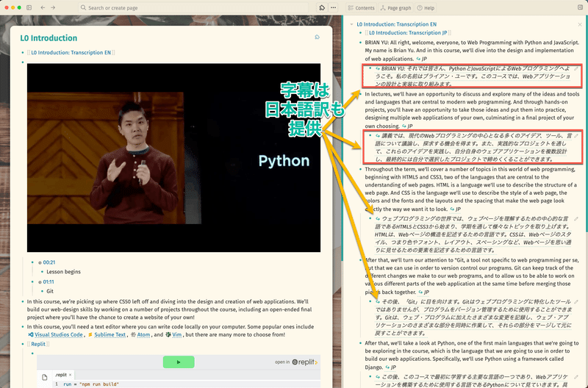Click edit pencil on 'この後、このコース' block
Viewport: 588px width, 388px height.
point(576,377)
